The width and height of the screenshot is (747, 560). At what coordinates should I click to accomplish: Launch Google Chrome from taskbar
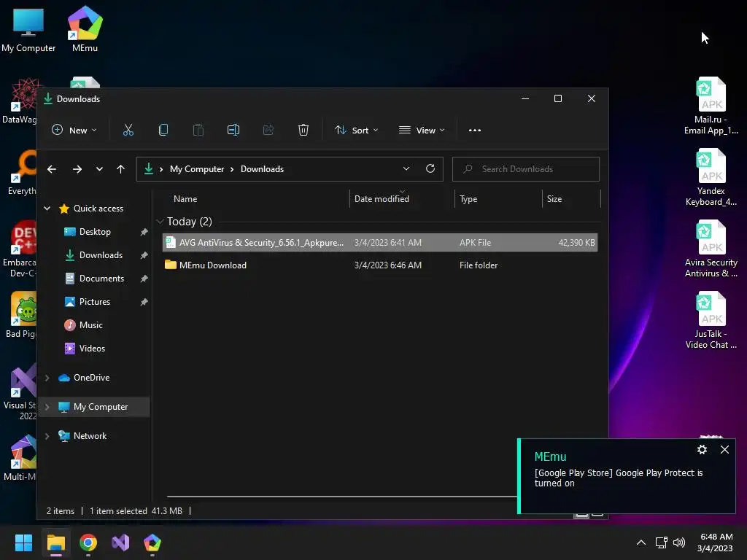(88, 542)
